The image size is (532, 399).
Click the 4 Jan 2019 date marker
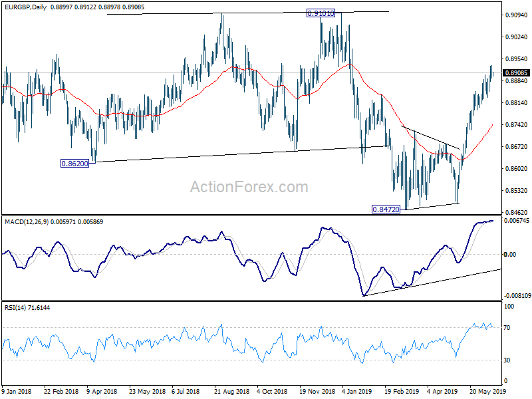pyautogui.click(x=357, y=391)
